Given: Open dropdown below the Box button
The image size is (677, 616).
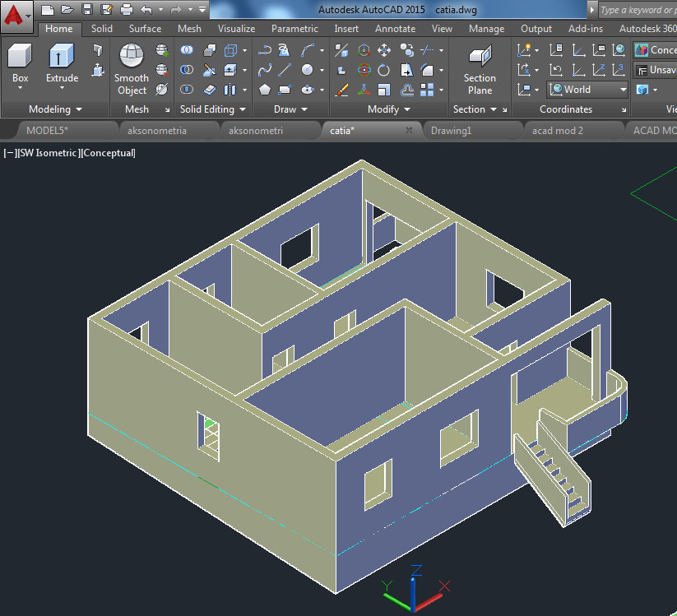Looking at the screenshot, I should click(x=20, y=88).
